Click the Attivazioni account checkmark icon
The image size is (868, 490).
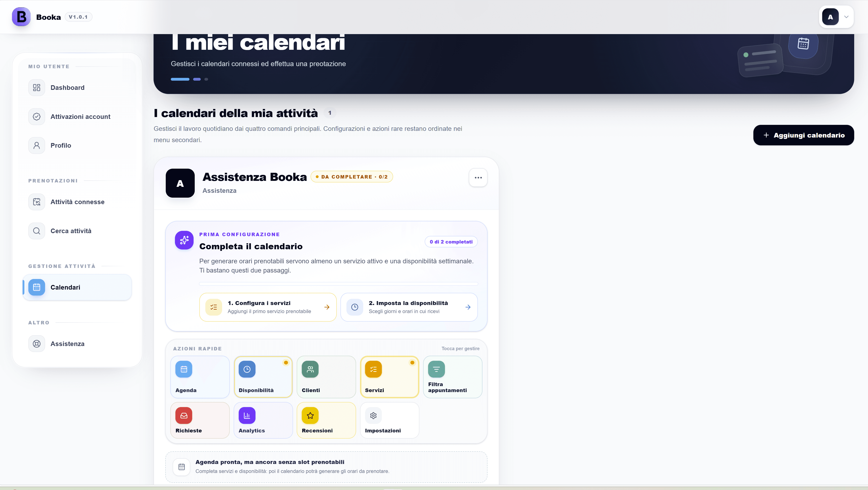click(x=37, y=117)
